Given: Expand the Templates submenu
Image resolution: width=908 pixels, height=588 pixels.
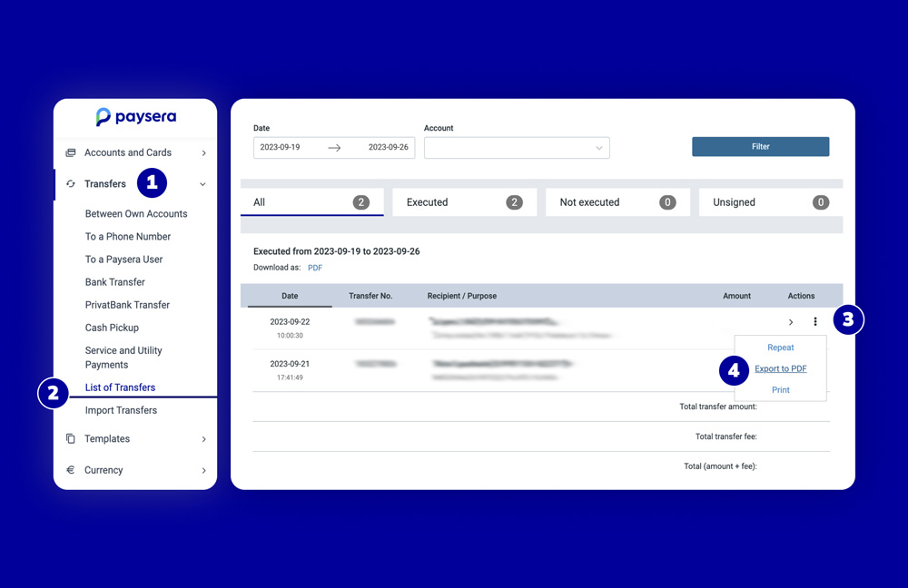Looking at the screenshot, I should (204, 438).
